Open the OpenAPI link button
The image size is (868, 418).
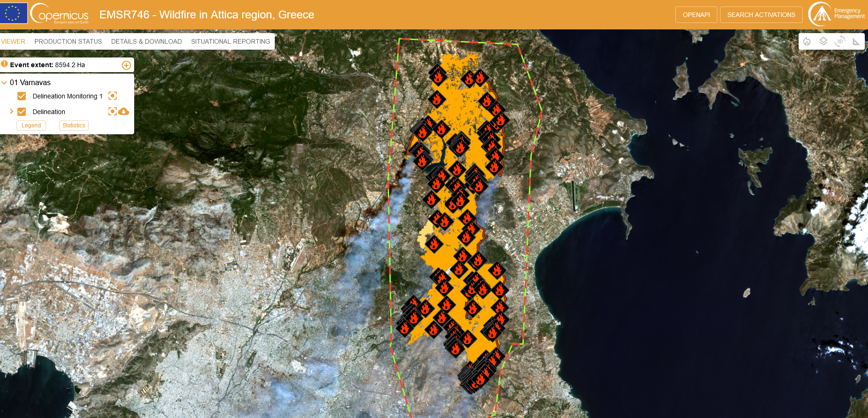696,15
